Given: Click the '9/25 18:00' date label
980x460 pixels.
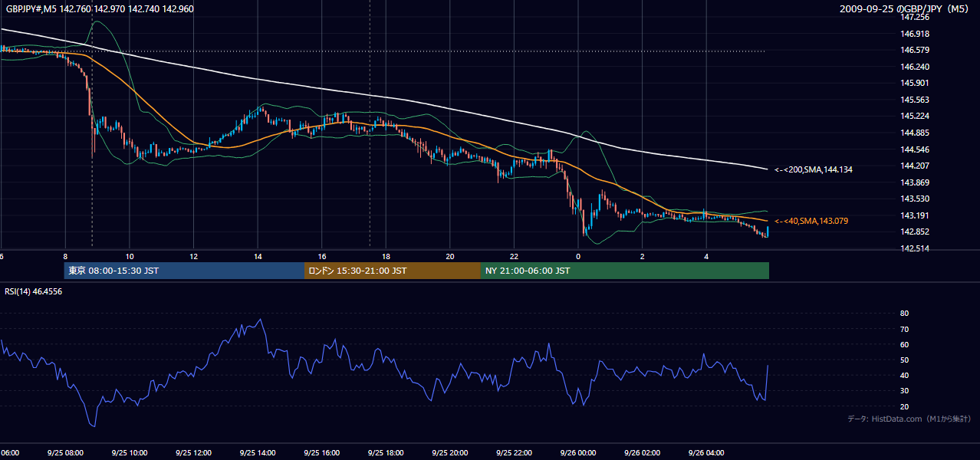Looking at the screenshot, I should [x=385, y=452].
